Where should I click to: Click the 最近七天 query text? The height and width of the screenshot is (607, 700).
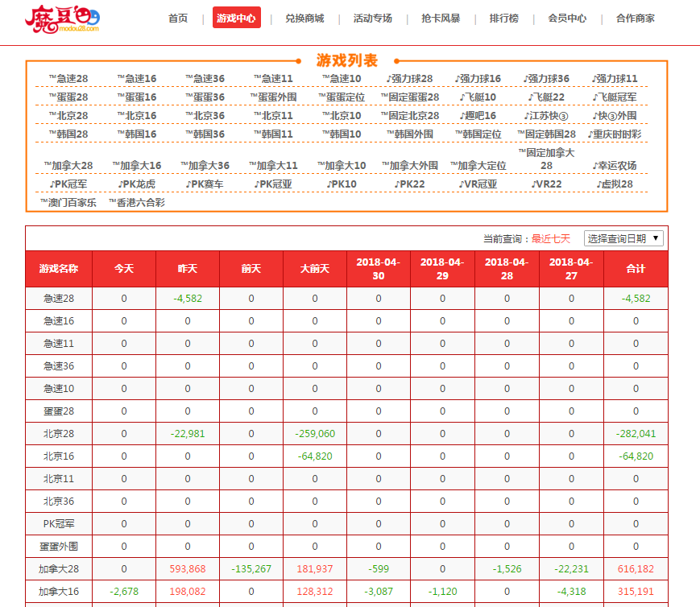[x=550, y=239]
